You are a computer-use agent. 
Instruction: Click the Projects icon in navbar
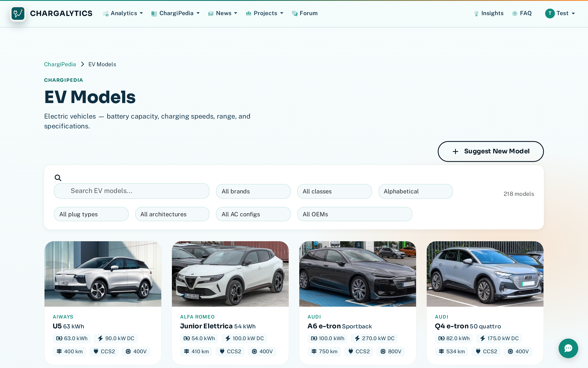248,13
